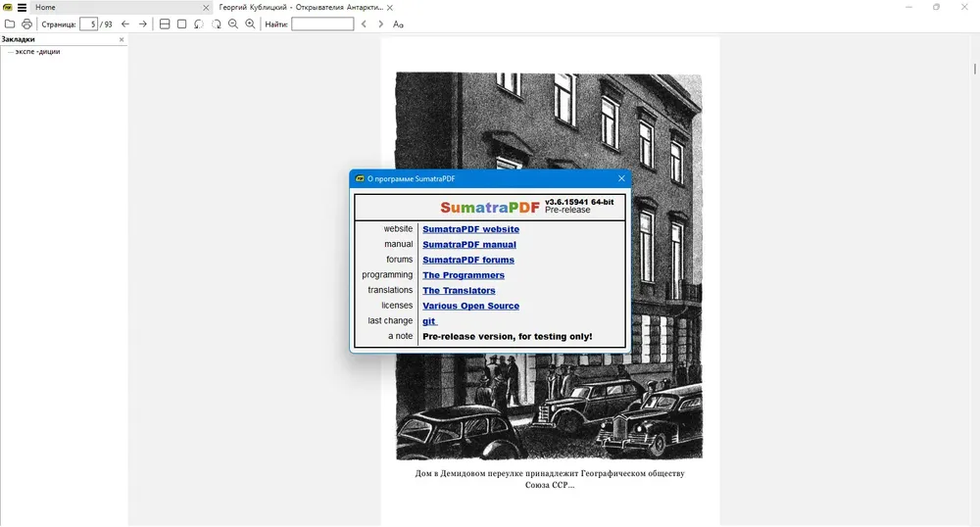Switch to continuous page layout icon

(165, 24)
